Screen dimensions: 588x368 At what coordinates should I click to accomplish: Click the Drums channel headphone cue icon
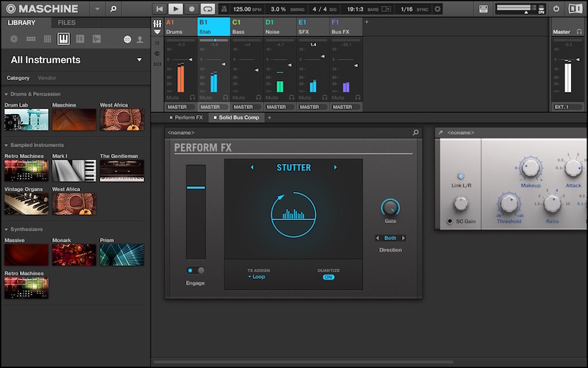(x=193, y=98)
